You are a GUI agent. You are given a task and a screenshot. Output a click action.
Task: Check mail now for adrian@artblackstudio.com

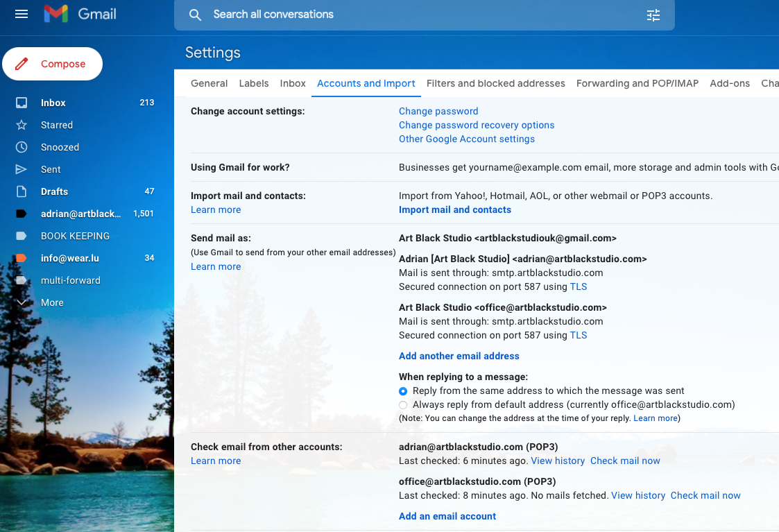(x=625, y=461)
